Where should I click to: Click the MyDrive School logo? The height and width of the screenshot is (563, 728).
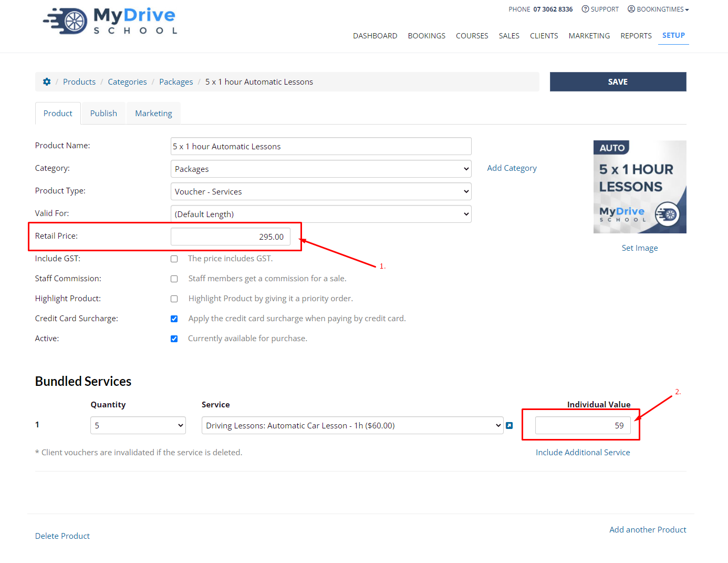[x=110, y=21]
